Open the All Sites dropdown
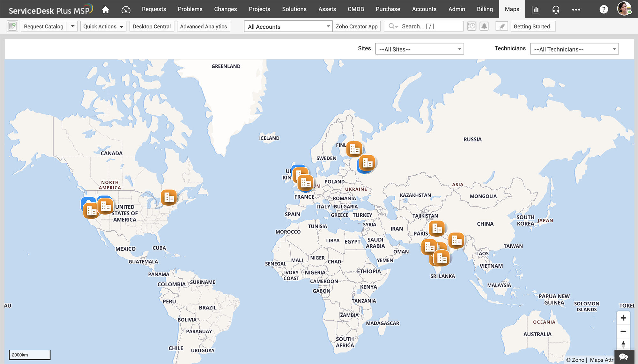The height and width of the screenshot is (364, 638). (x=419, y=49)
